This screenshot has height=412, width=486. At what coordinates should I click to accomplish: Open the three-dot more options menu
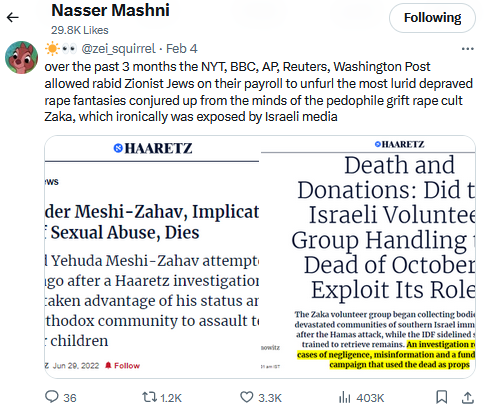click(x=467, y=49)
